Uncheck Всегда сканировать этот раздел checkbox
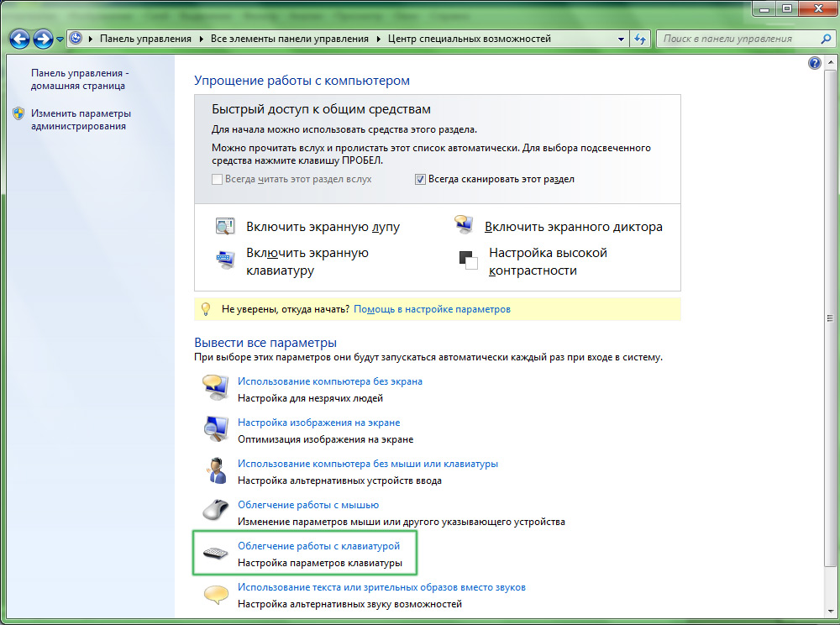The height and width of the screenshot is (625, 840). 420,180
